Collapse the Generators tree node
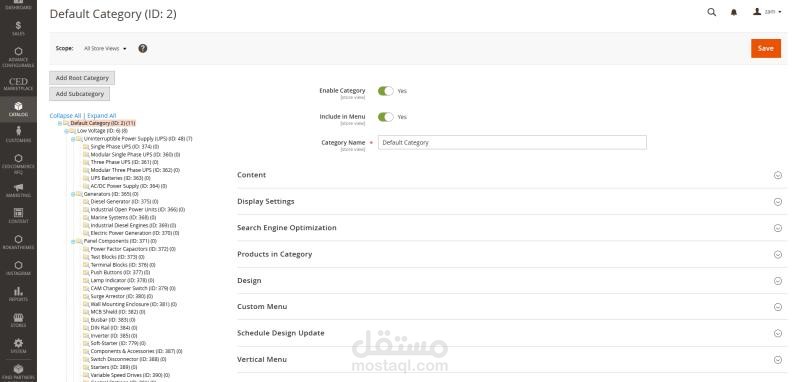The width and height of the screenshot is (800, 382). (73, 194)
